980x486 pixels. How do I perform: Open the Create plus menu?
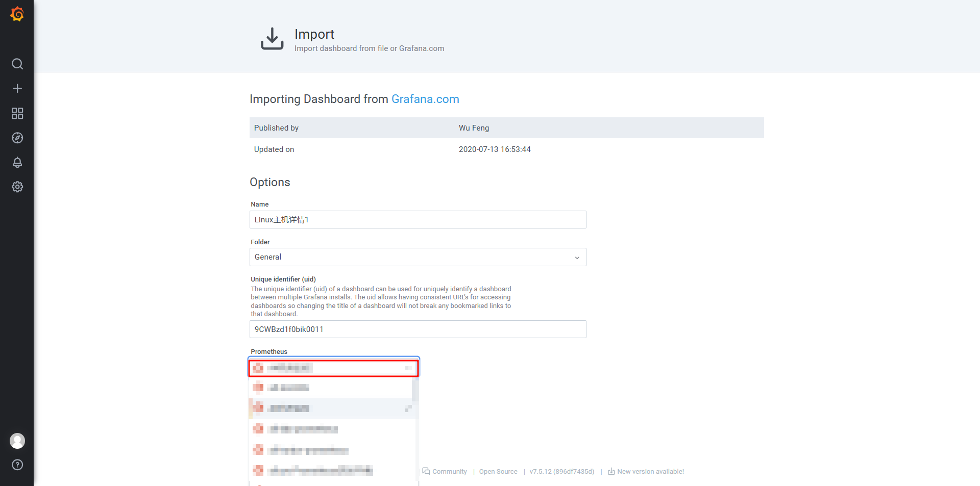17,88
